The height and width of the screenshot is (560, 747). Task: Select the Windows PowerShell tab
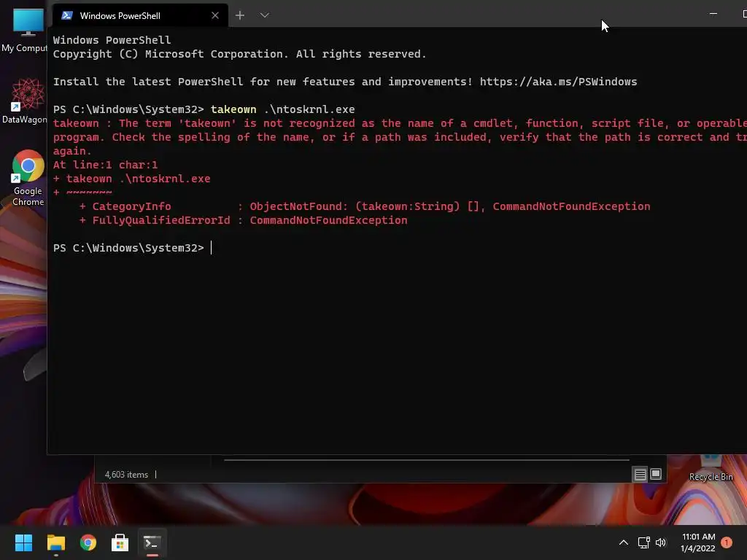140,16
